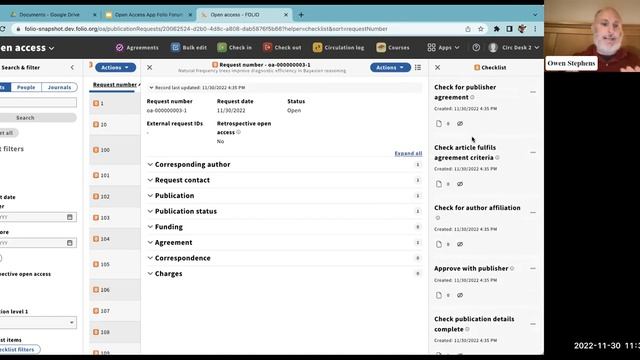The image size is (640, 360).
Task: Select the People segment
Action: pos(26,87)
